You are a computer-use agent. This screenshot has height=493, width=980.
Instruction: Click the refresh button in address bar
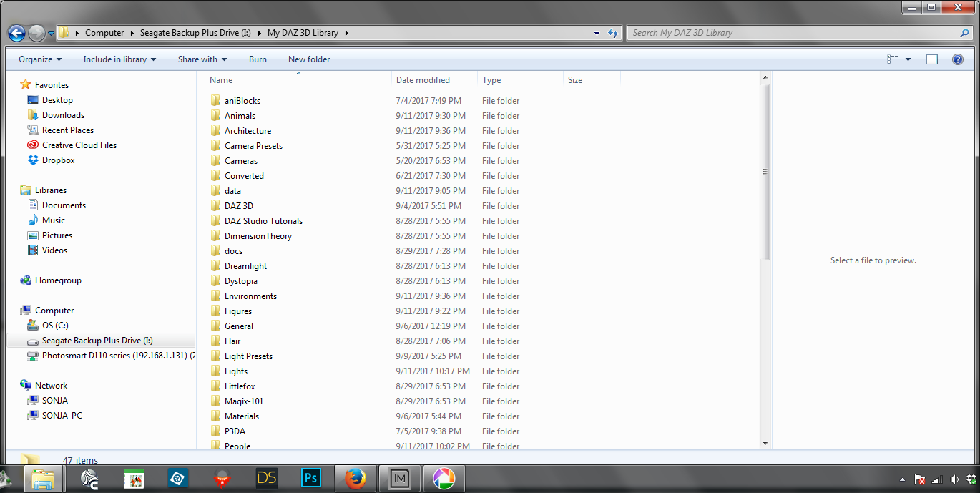[x=613, y=33]
